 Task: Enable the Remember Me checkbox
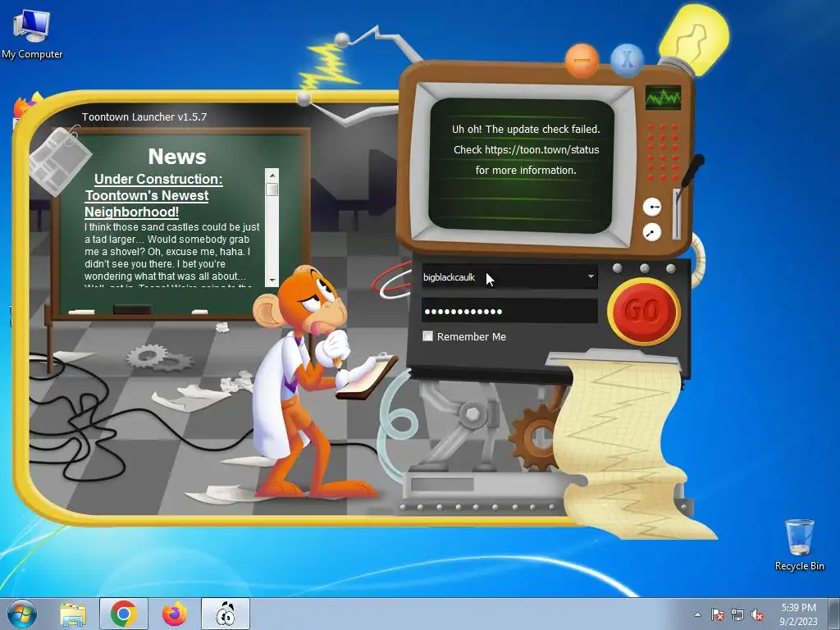point(427,336)
